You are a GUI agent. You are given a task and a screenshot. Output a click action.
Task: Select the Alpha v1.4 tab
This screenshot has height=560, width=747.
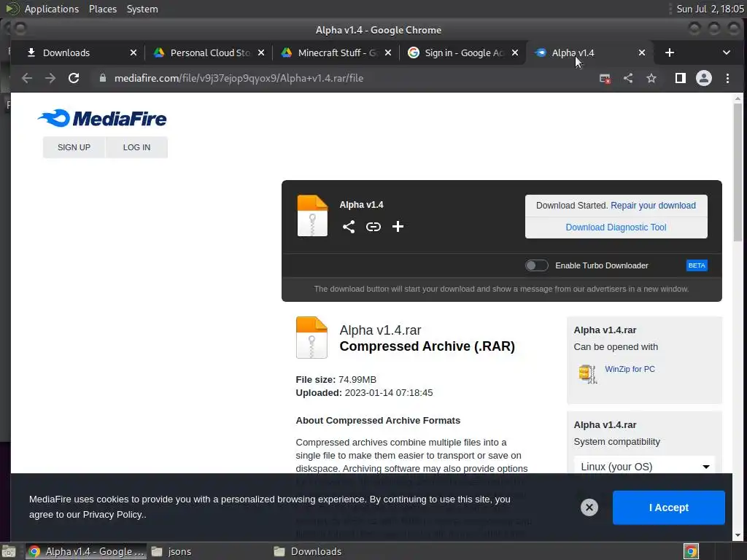tap(589, 52)
